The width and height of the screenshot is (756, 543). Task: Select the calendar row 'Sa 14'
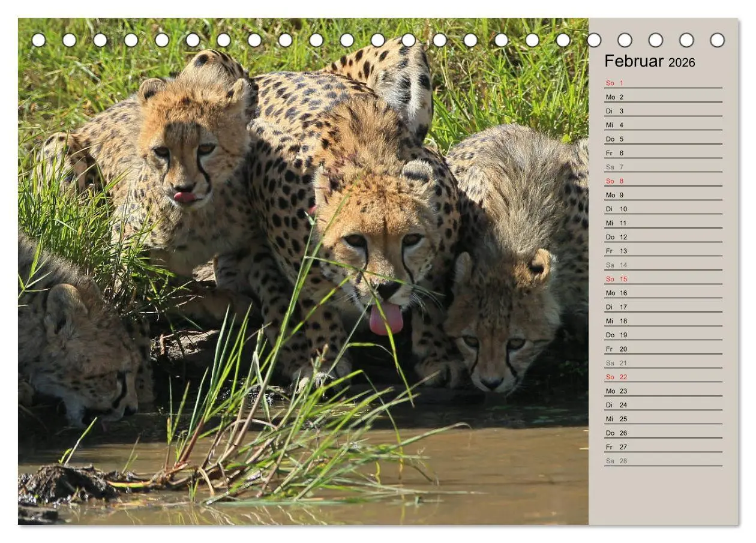663,265
